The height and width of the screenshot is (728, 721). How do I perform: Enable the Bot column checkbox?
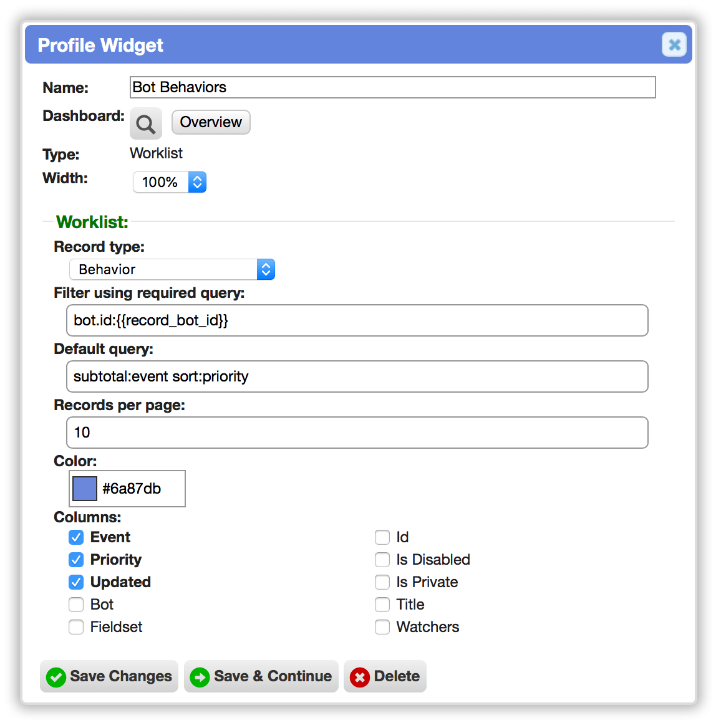pyautogui.click(x=76, y=605)
